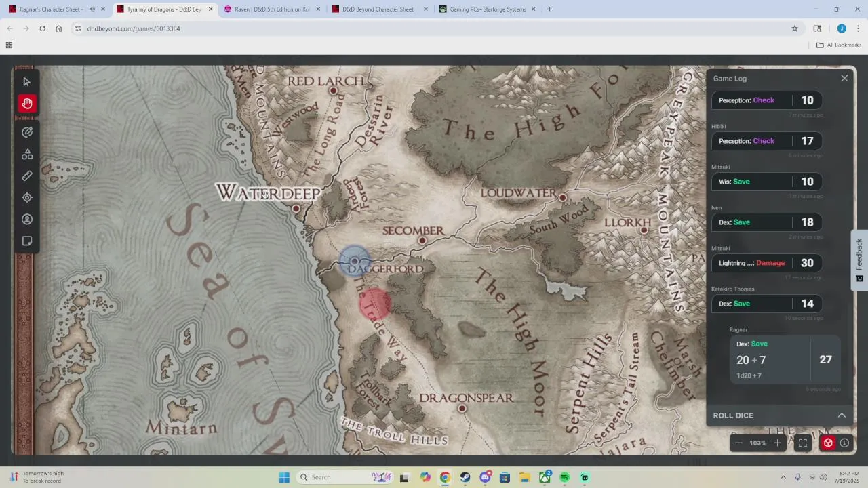
Task: Open a new browser tab
Action: click(x=549, y=9)
